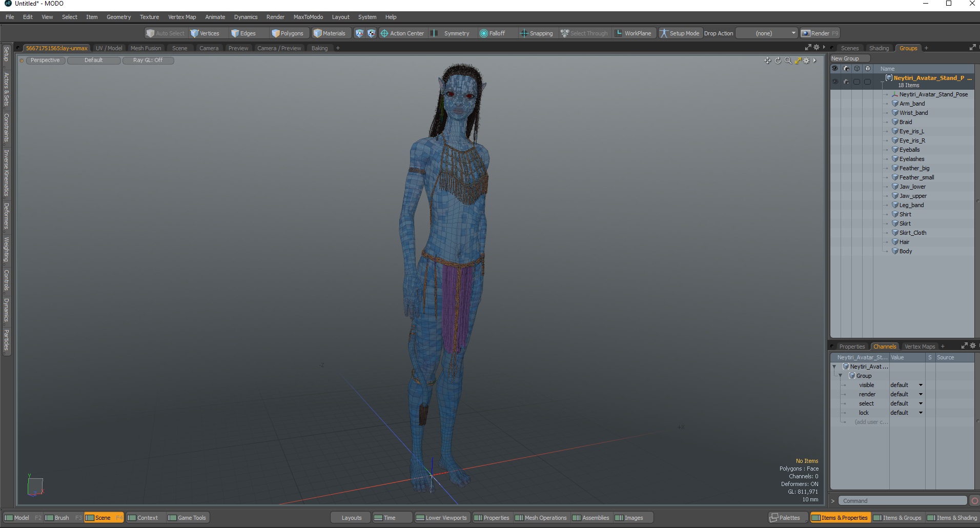The image size is (980, 528).
Task: Open viewport settings gear in 3D view
Action: tap(806, 60)
